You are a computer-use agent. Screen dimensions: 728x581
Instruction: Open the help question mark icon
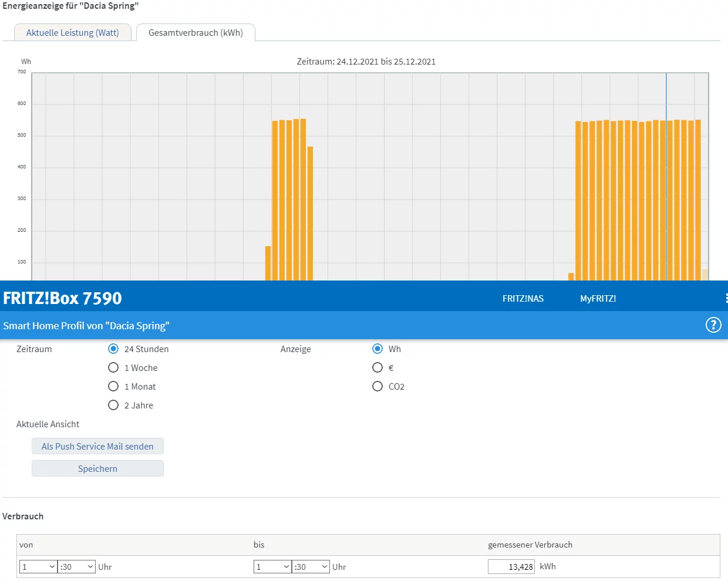pyautogui.click(x=713, y=325)
